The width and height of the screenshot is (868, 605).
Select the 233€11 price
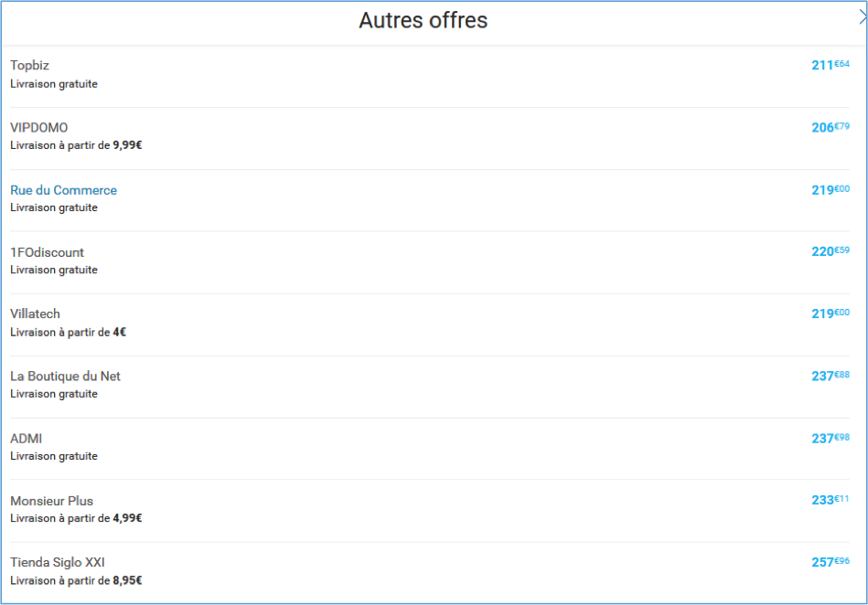tap(830, 499)
